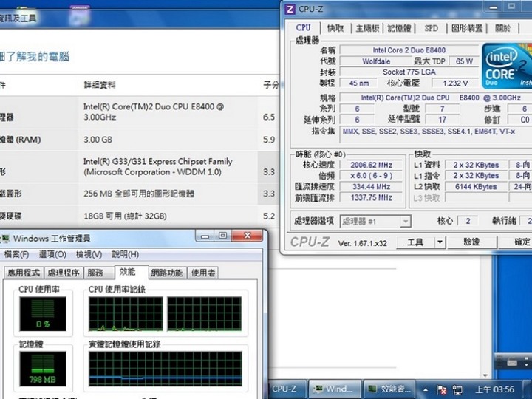Screen dimensions: 532x399
Task: Click the Wolfdale codename value
Action: click(376, 61)
